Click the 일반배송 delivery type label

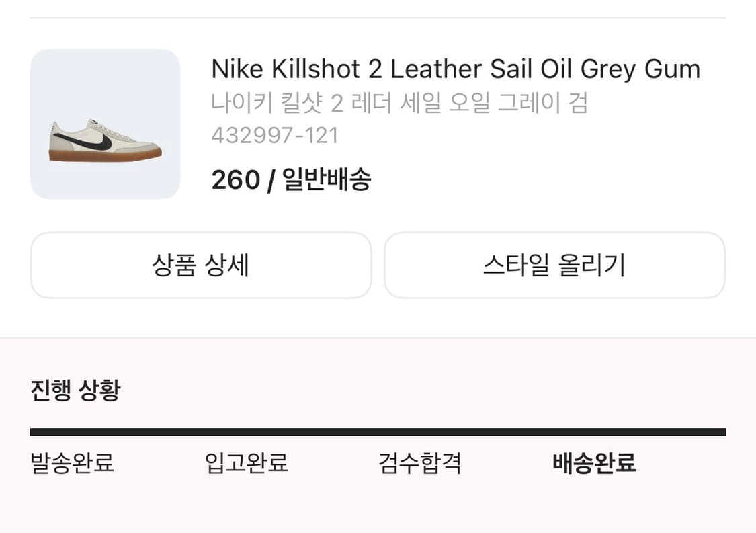[327, 179]
